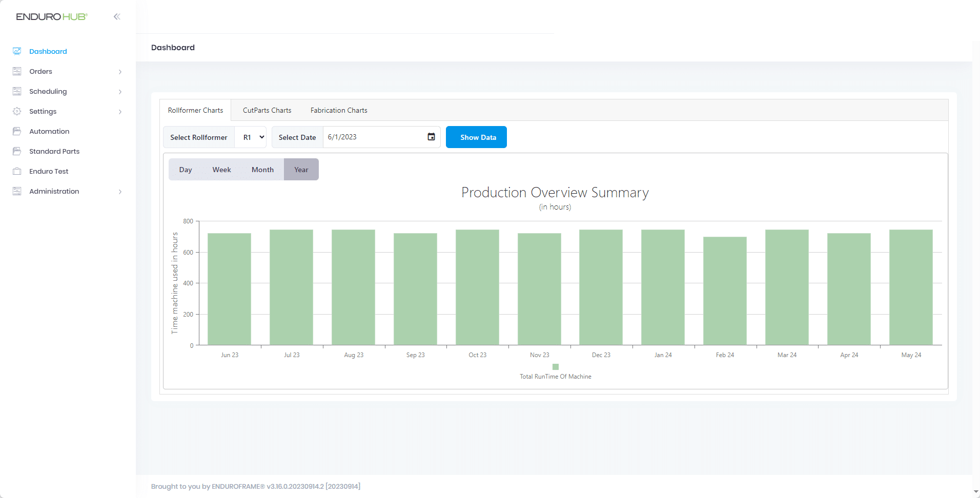Click the Orders sidebar icon

(17, 71)
